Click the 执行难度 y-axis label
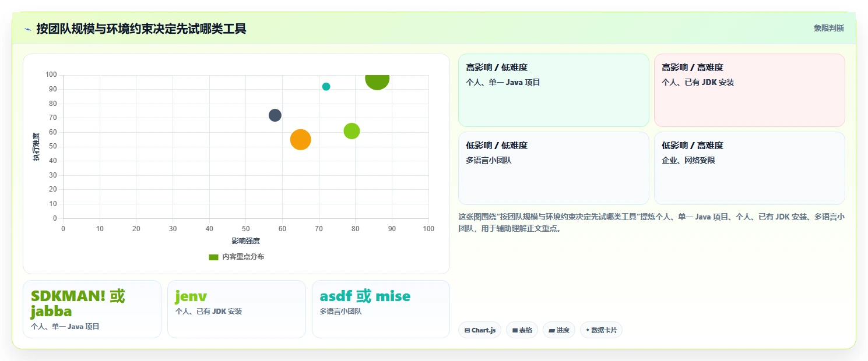The width and height of the screenshot is (868, 361). coord(36,147)
